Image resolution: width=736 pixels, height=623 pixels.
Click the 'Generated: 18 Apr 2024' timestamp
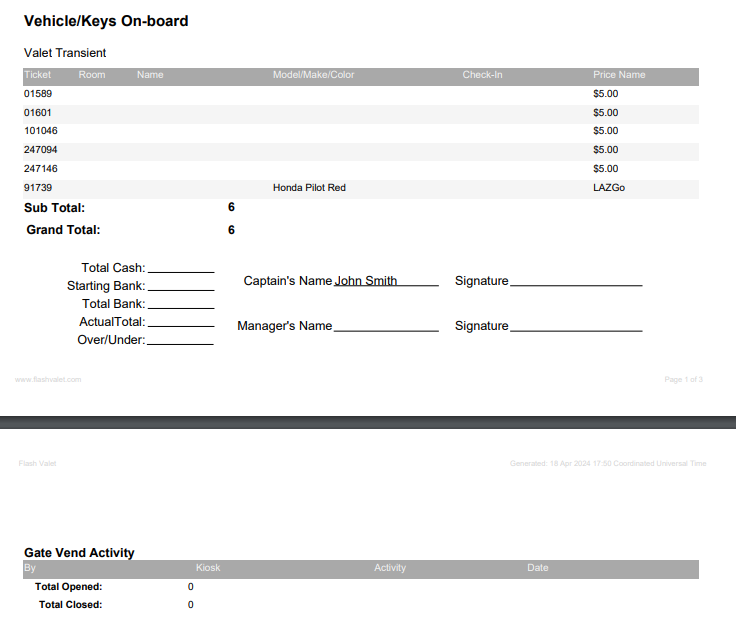coord(608,463)
